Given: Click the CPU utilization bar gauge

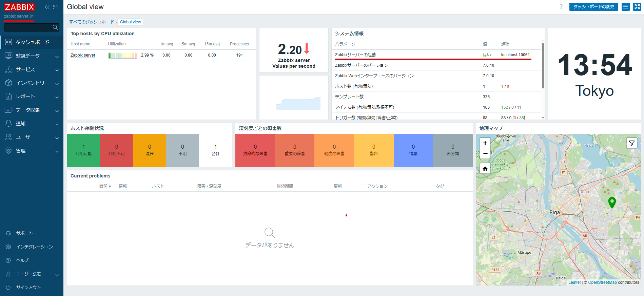Looking at the screenshot, I should point(122,55).
